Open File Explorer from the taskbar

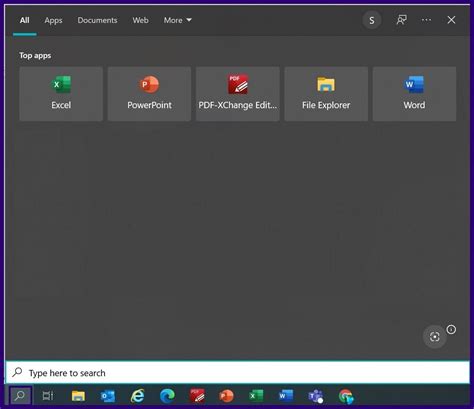coord(78,396)
